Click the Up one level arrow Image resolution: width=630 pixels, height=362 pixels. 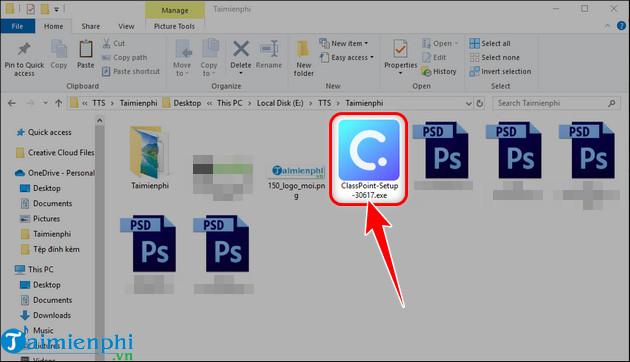coord(59,103)
